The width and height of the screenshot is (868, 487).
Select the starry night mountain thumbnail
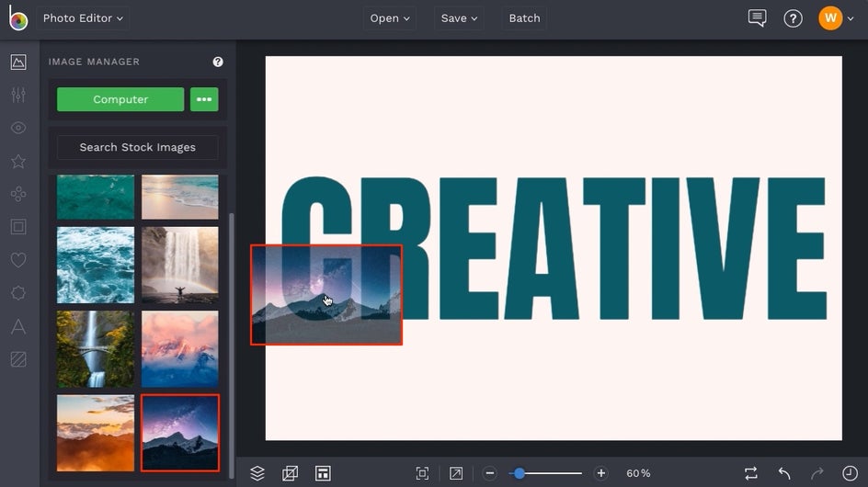(180, 433)
